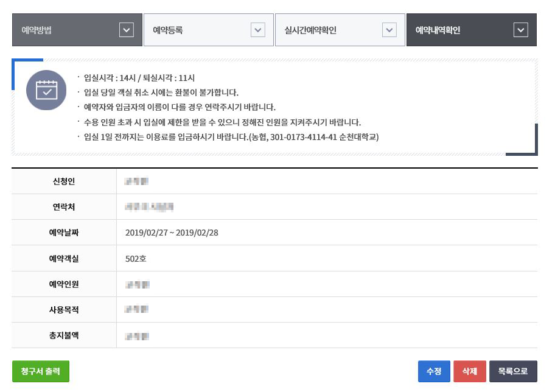Click the calendar check icon
Screen dimensions: 555x392
coord(46,90)
